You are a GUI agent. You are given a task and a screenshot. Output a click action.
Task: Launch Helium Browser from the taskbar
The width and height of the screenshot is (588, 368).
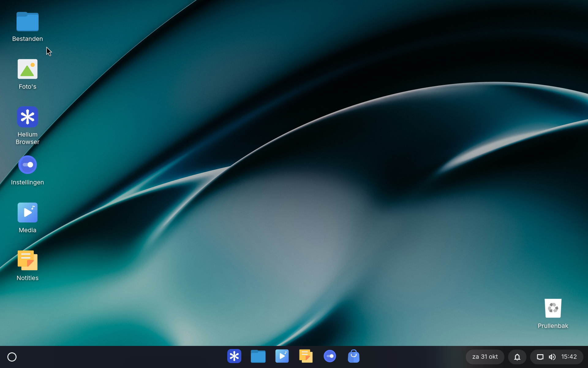click(x=234, y=356)
